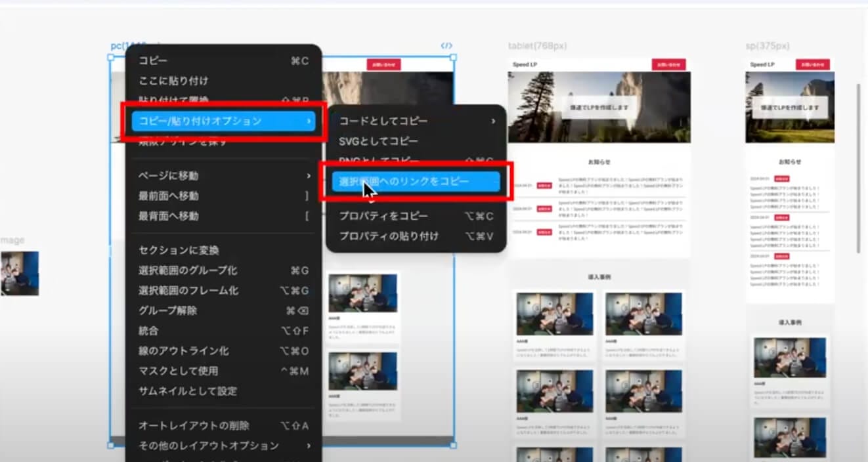Select セクションに変換 menu item
Viewport: 868px width, 462px height.
[179, 250]
